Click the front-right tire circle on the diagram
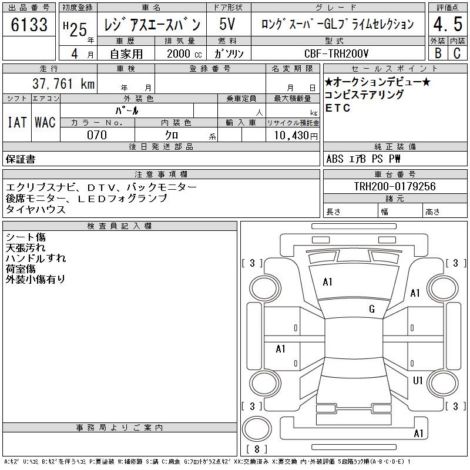Viewport: 470px width, 470px height. click(443, 288)
